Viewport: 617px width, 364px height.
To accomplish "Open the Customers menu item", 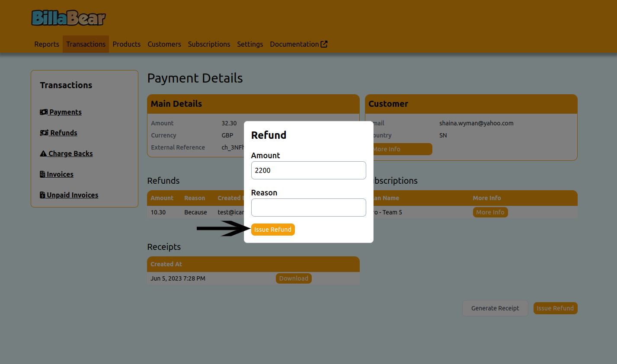I will tap(164, 44).
